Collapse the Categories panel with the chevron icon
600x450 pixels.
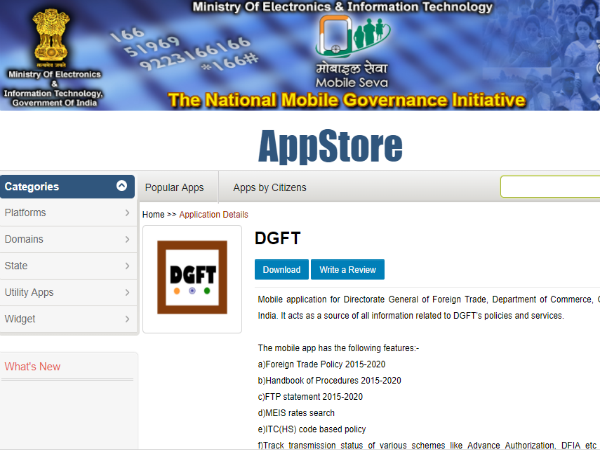[x=122, y=186]
